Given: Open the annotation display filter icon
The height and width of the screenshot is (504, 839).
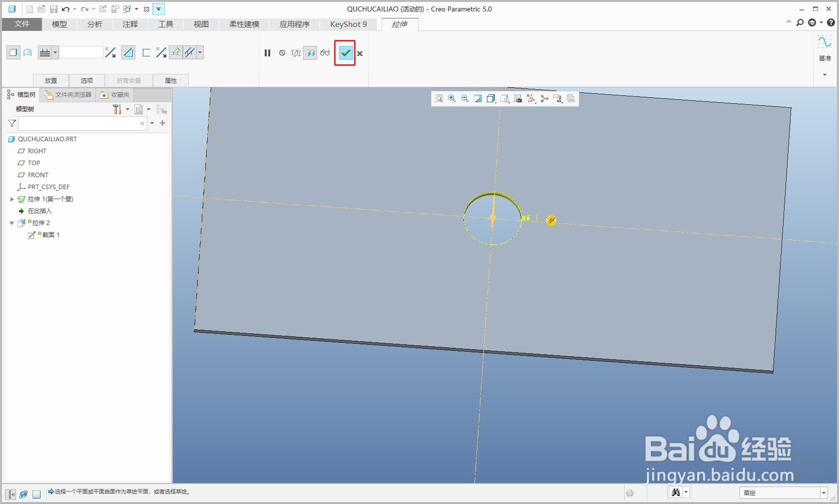Looking at the screenshot, I should point(557,99).
